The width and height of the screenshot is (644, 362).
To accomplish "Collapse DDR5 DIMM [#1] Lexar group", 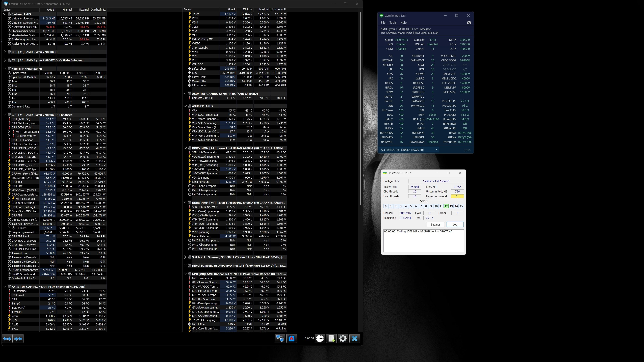I will pos(185,148).
